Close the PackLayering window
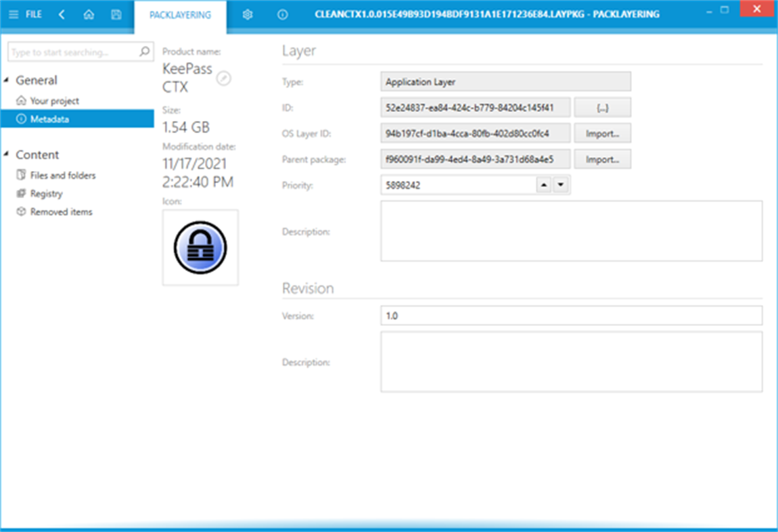Image resolution: width=778 pixels, height=532 pixels. [x=756, y=9]
